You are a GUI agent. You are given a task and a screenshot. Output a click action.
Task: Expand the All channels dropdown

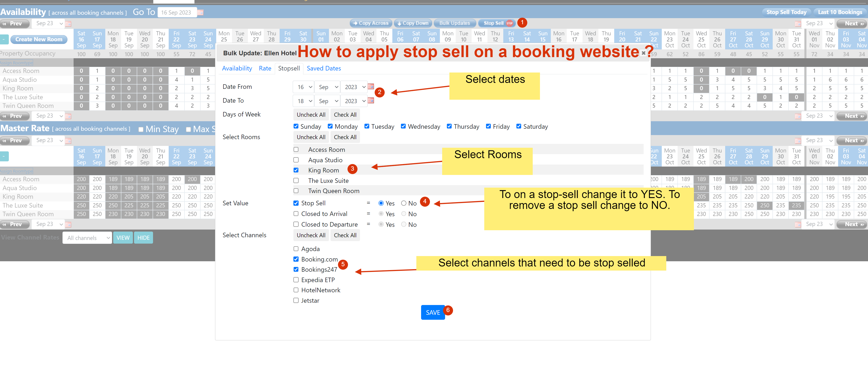(x=87, y=238)
